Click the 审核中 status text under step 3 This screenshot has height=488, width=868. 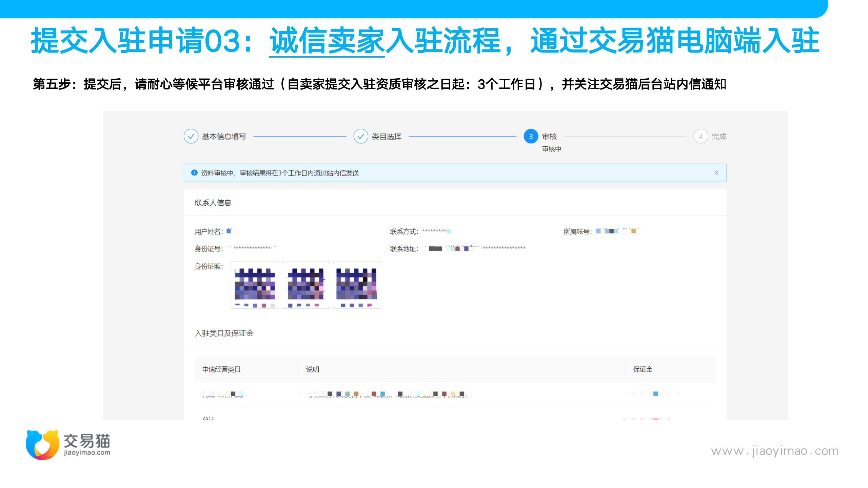tap(552, 149)
